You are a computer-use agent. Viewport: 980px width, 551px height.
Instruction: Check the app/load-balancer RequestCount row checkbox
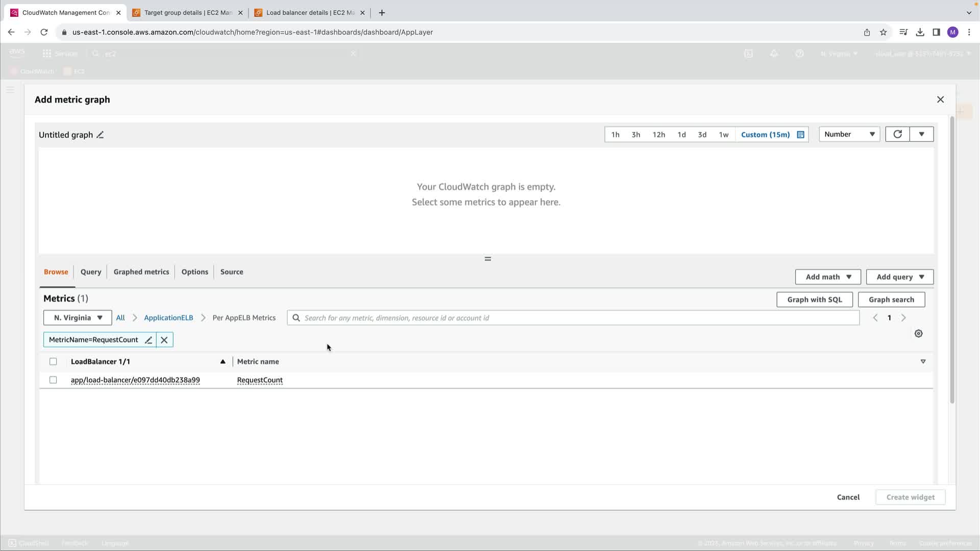click(53, 380)
